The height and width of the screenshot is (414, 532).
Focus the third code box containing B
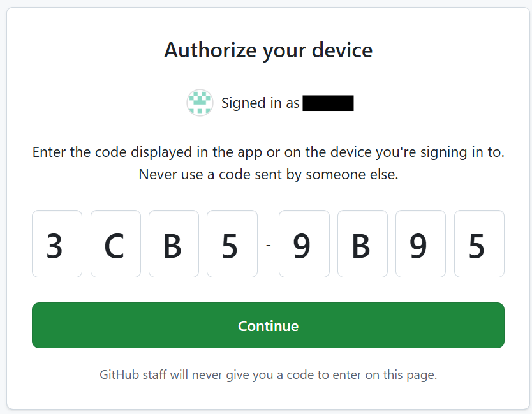pos(174,244)
